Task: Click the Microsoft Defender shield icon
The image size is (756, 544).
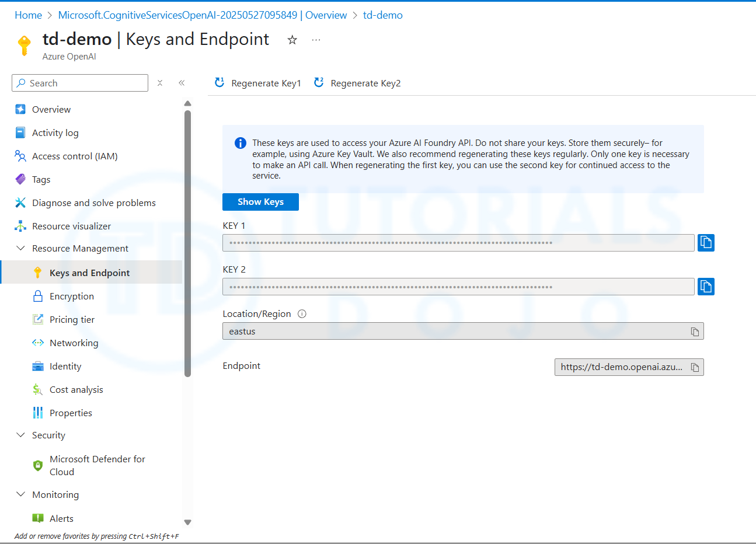Action: 38,465
